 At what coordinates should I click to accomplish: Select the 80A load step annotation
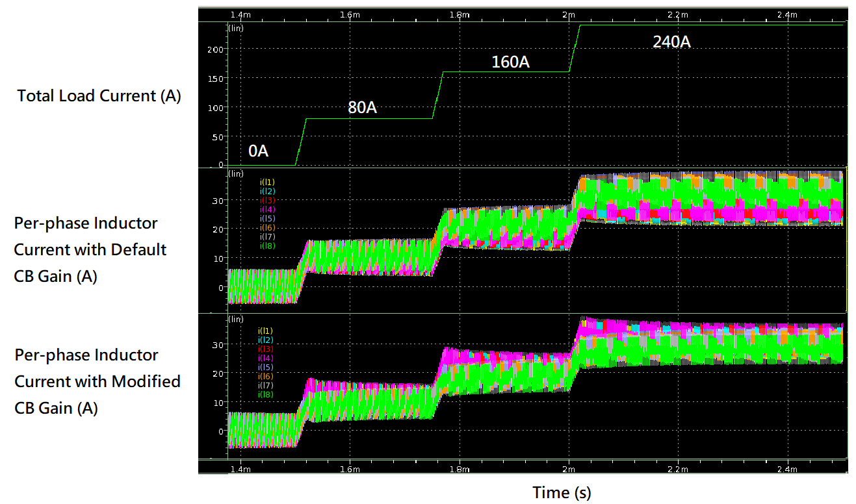[x=363, y=108]
